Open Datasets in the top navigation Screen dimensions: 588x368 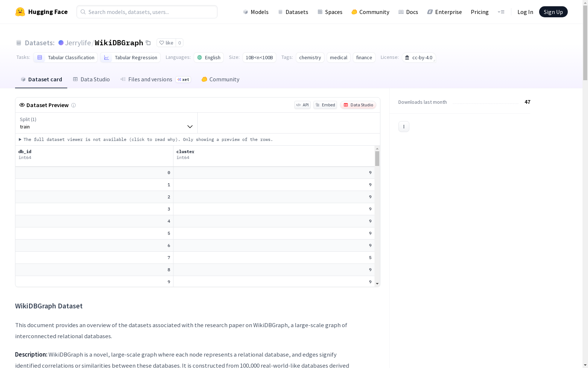click(x=293, y=12)
